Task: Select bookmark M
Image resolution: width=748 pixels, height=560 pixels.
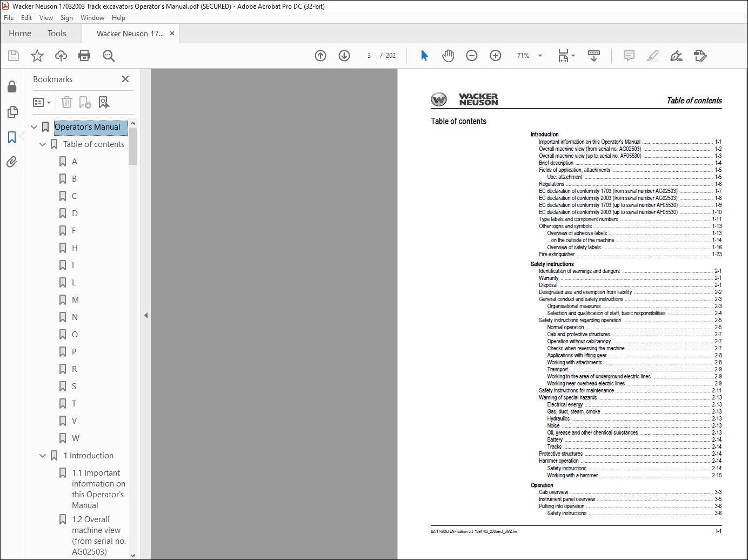Action: pyautogui.click(x=75, y=300)
